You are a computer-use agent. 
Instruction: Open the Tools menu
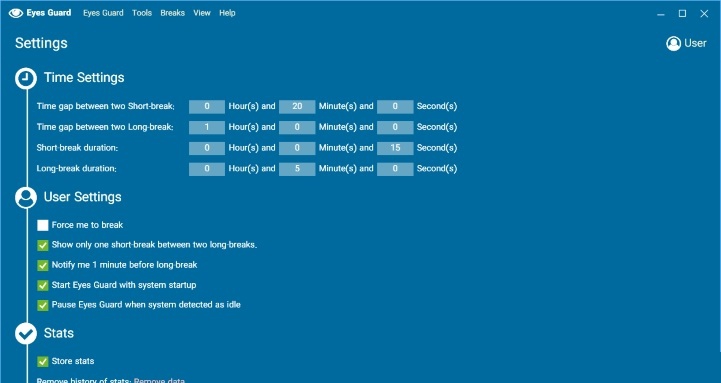[142, 13]
